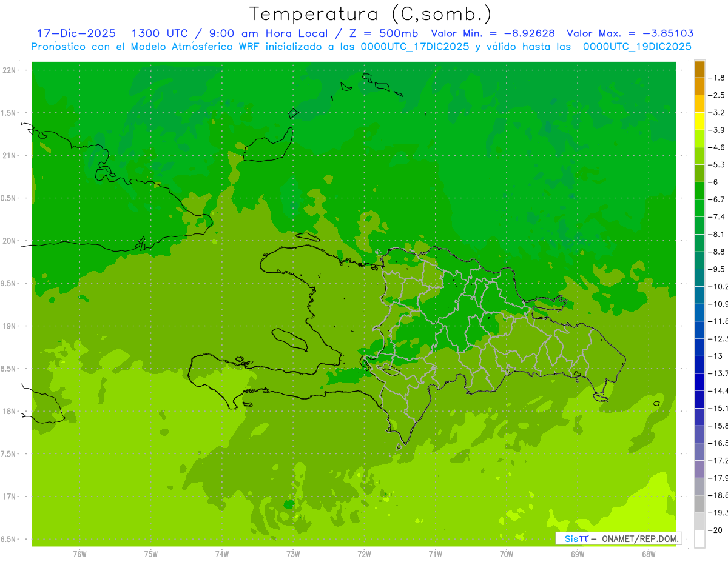Click the '73W' longitude axis label
728x562 pixels.
click(293, 554)
